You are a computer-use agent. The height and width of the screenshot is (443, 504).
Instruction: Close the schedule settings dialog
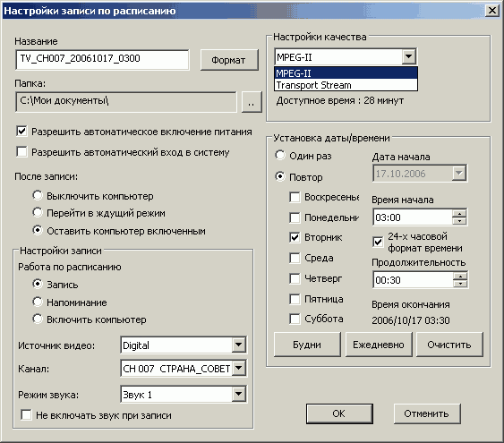coord(492,11)
